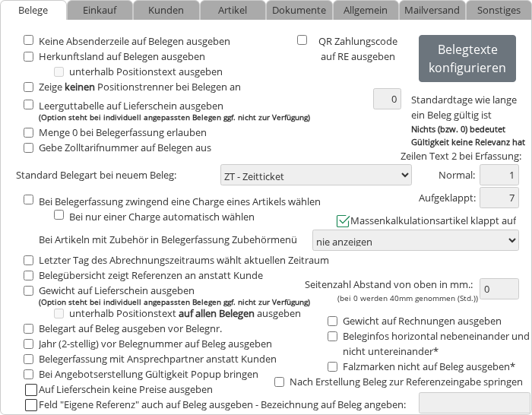Open the Standard Belegart dropdown
The image size is (532, 415).
[x=315, y=176]
